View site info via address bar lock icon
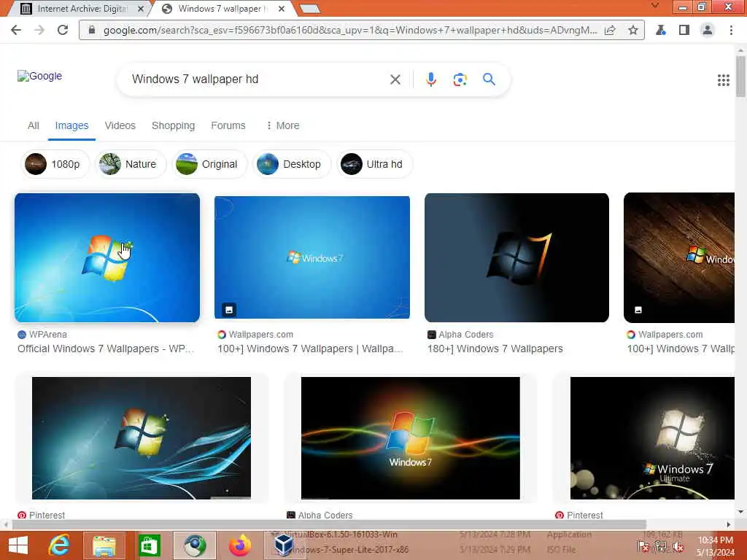The image size is (747, 560). tap(93, 30)
